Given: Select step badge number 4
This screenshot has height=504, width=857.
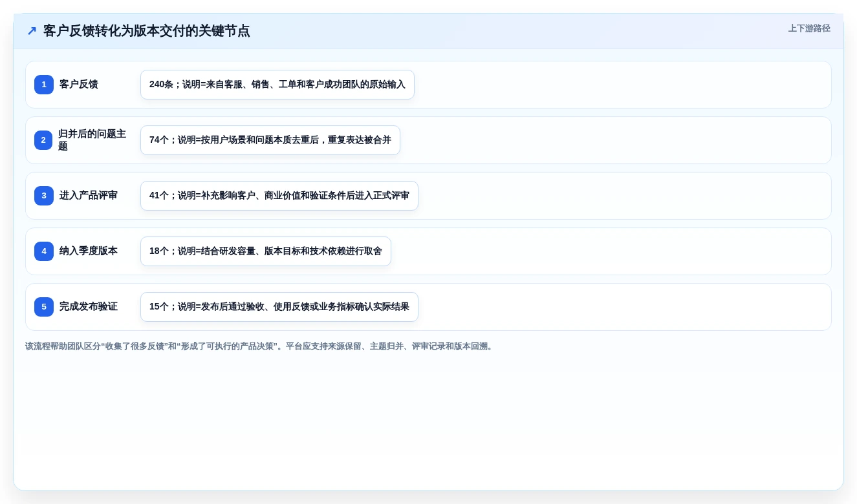Looking at the screenshot, I should 44,251.
